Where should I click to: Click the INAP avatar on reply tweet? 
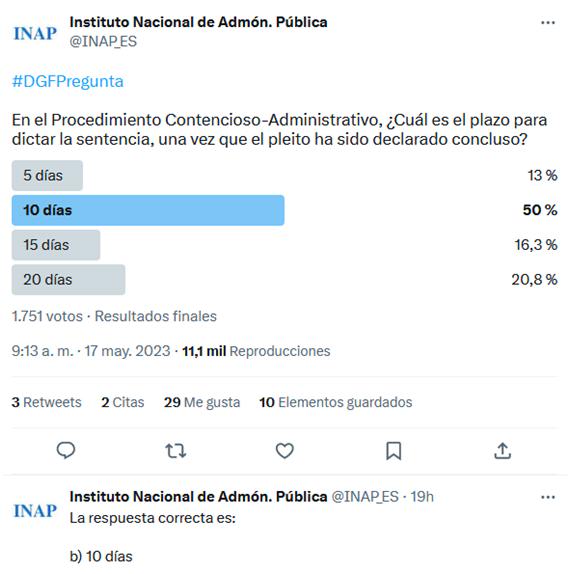(35, 511)
